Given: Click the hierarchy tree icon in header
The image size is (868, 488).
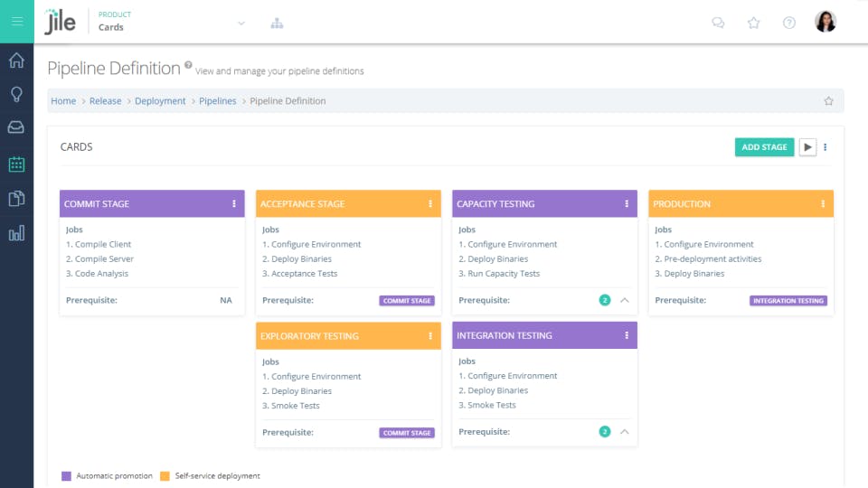Looking at the screenshot, I should coord(277,23).
